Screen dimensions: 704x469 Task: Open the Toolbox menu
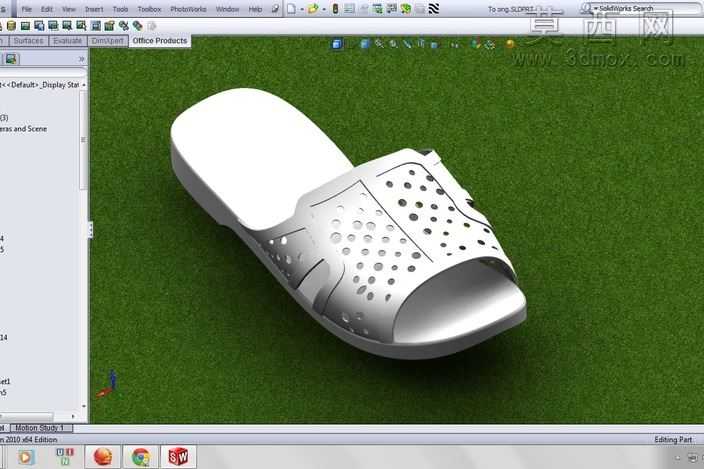click(x=149, y=9)
